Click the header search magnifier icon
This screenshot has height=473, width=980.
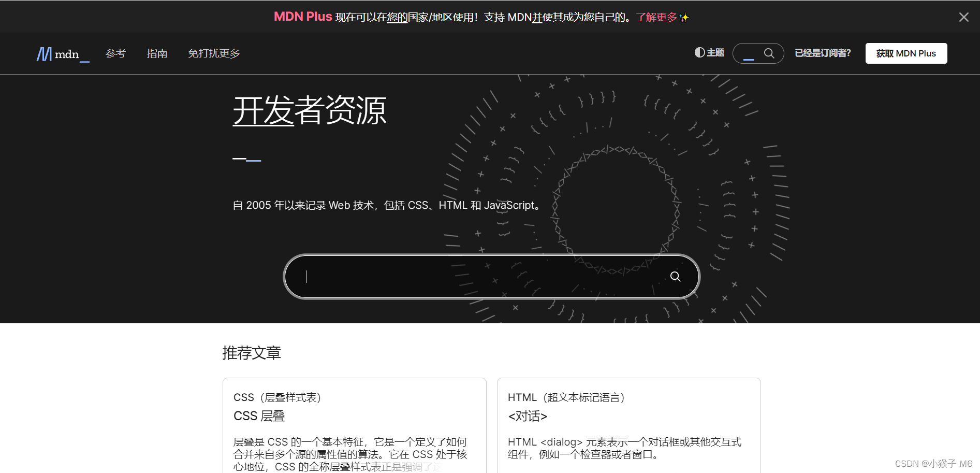(x=769, y=53)
